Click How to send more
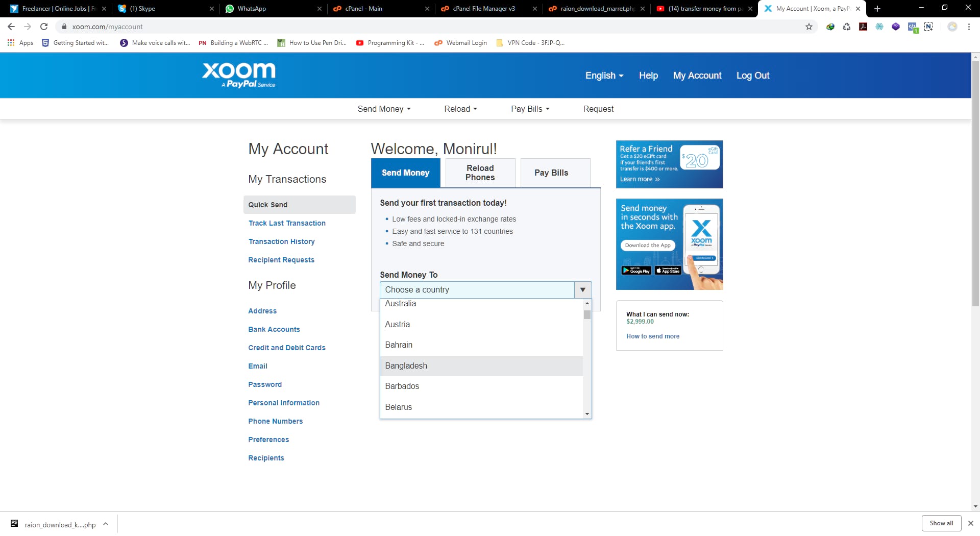 [653, 336]
